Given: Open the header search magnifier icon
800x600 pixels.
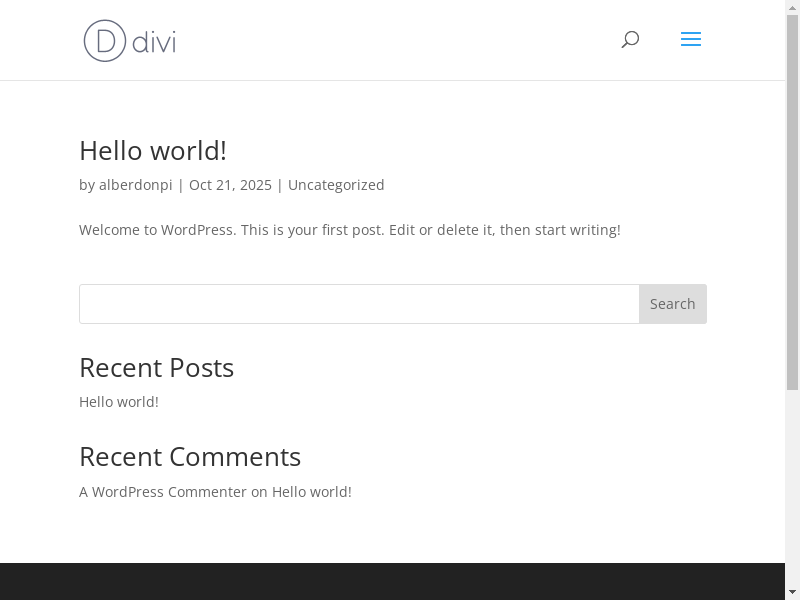Looking at the screenshot, I should (630, 40).
